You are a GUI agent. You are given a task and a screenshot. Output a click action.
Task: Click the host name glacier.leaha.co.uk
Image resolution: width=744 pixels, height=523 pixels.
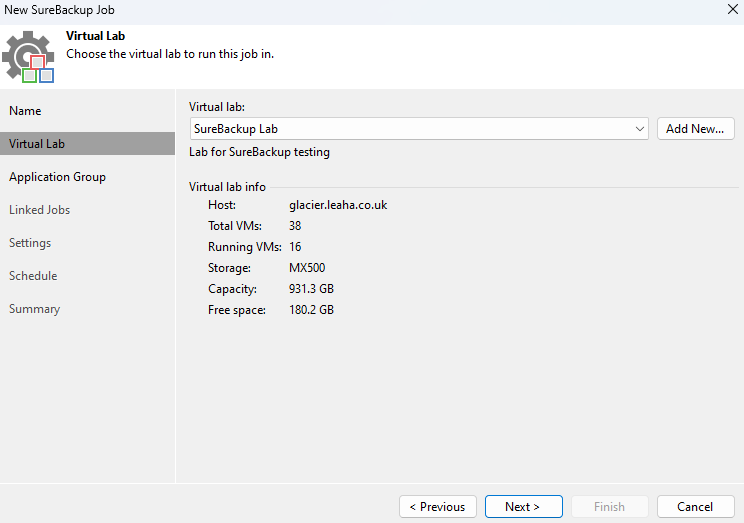pos(338,205)
